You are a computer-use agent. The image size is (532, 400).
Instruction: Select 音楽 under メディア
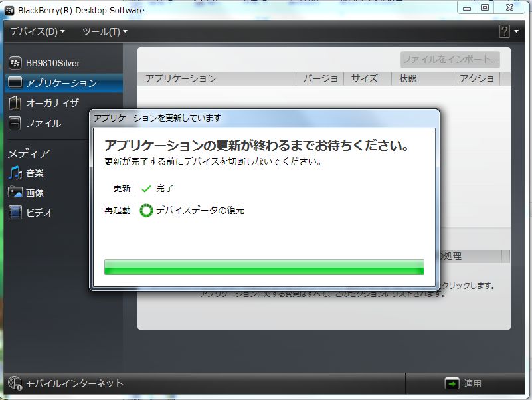35,173
